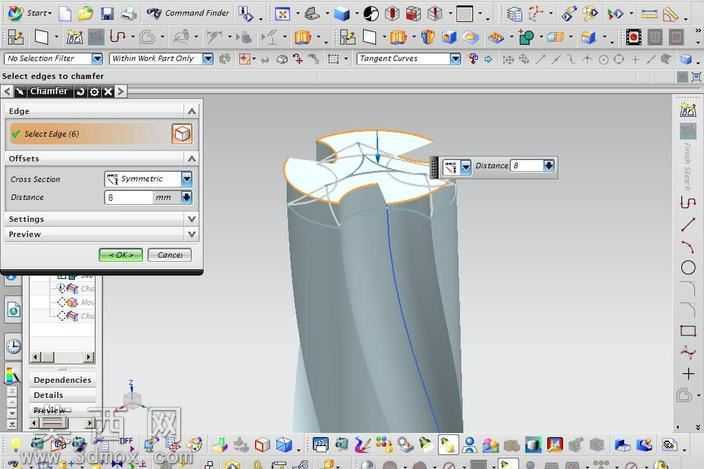Select the Spline tool in right toolbar
704x469 pixels.
point(688,353)
